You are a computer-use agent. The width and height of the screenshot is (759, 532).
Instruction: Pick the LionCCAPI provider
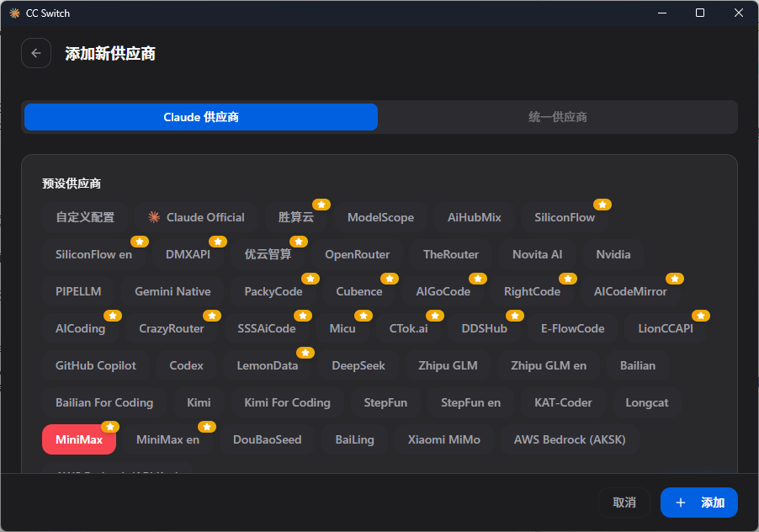666,328
